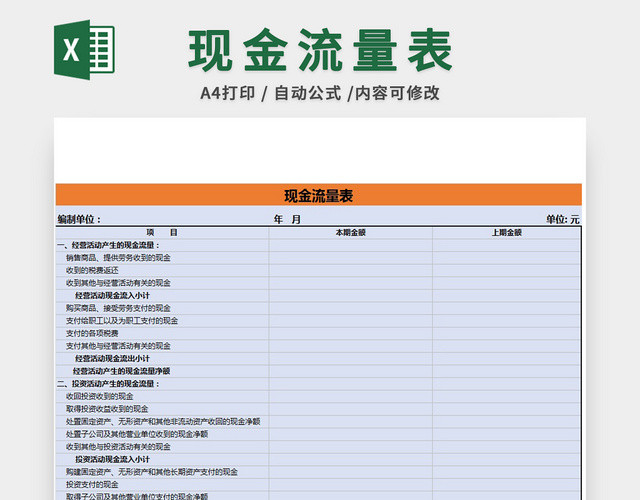This screenshot has height=500, width=640.
Task: Select the 本期金额 column header
Action: point(351,233)
